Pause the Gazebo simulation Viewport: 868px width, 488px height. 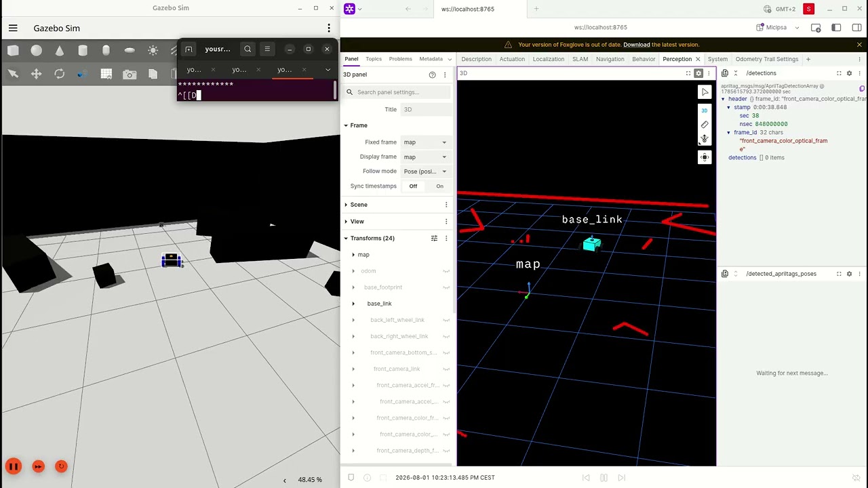(14, 466)
